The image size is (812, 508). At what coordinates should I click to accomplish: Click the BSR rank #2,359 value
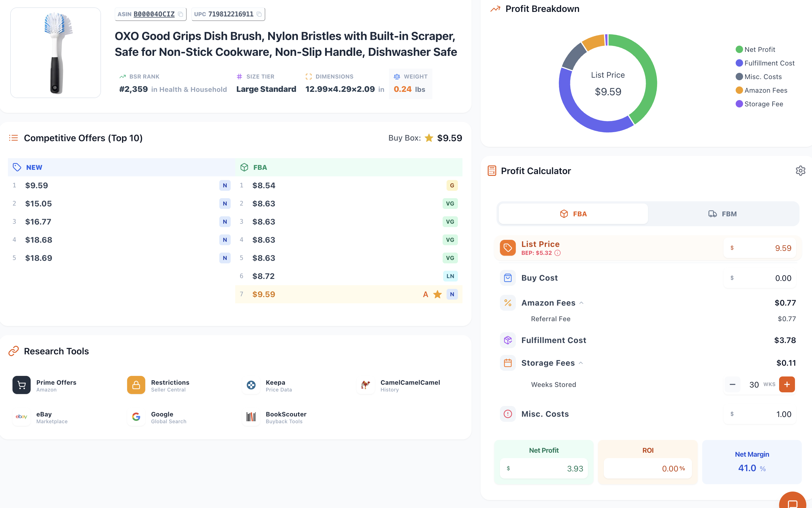click(133, 89)
